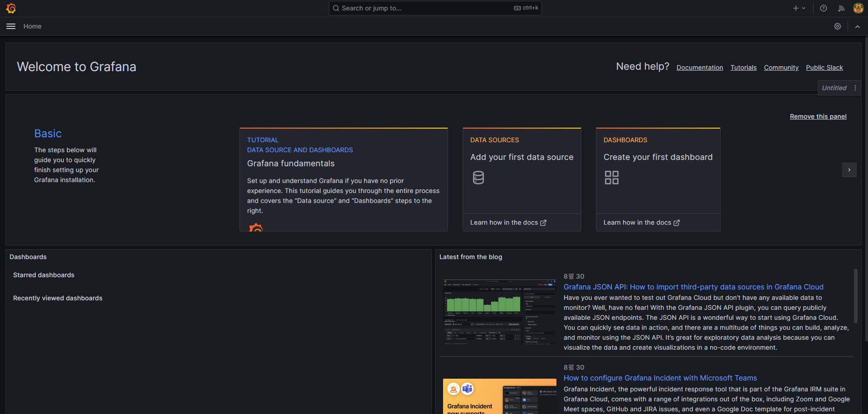Open the Grafana fundamentals tutorial card

pos(344,180)
